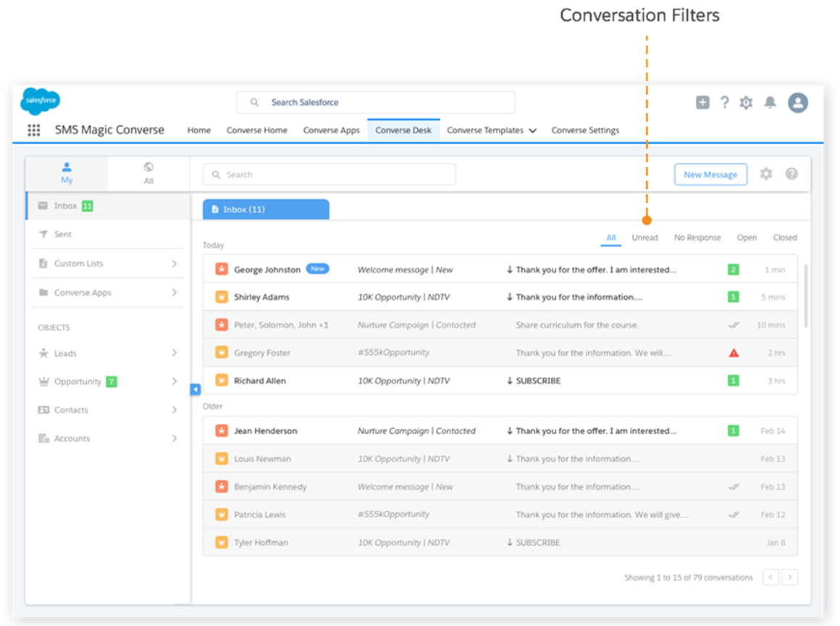
Task: Click the New Message button
Action: click(710, 174)
